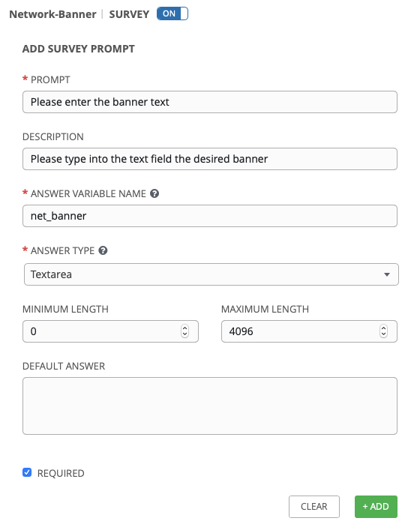Increase Maximum Length with the up arrow
The width and height of the screenshot is (420, 527).
pyautogui.click(x=383, y=328)
